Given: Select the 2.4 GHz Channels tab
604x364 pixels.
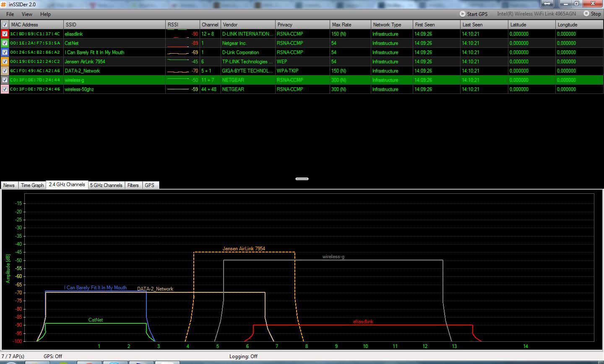Looking at the screenshot, I should coord(67,185).
